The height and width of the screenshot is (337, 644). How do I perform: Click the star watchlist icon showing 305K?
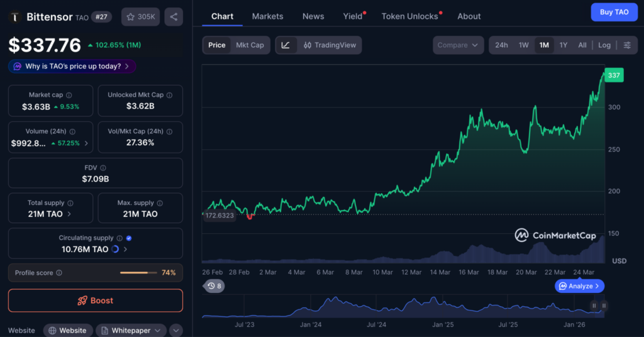point(141,17)
